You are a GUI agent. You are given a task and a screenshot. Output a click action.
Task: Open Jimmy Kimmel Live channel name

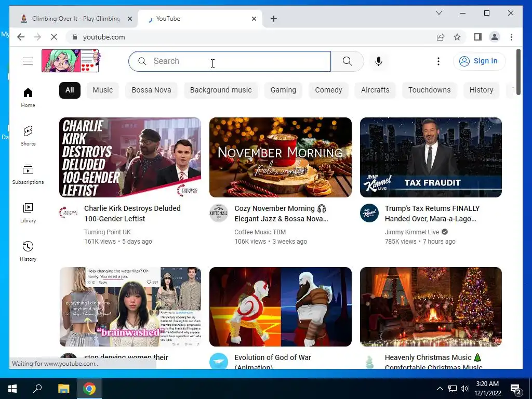point(412,232)
